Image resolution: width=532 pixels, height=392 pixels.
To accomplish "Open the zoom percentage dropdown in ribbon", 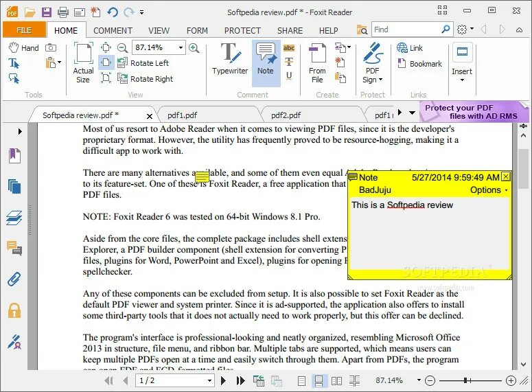I will coord(181,47).
